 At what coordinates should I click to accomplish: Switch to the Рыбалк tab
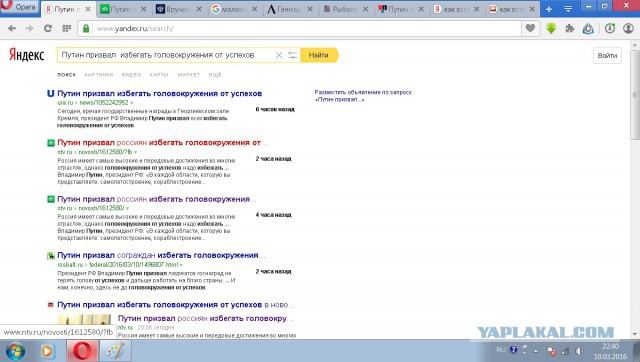345,9
